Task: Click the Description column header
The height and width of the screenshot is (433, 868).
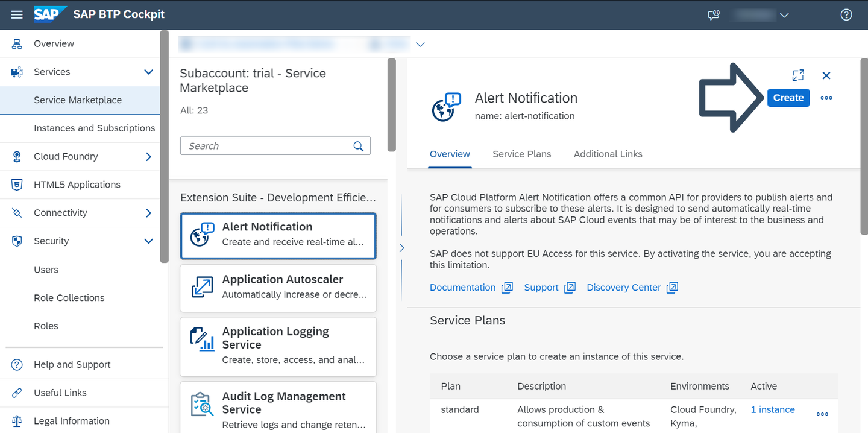Action: point(542,386)
